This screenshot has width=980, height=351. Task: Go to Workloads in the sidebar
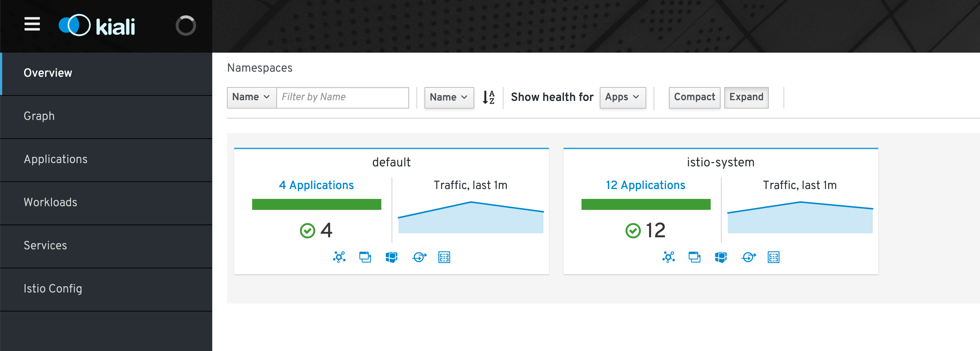tap(50, 202)
